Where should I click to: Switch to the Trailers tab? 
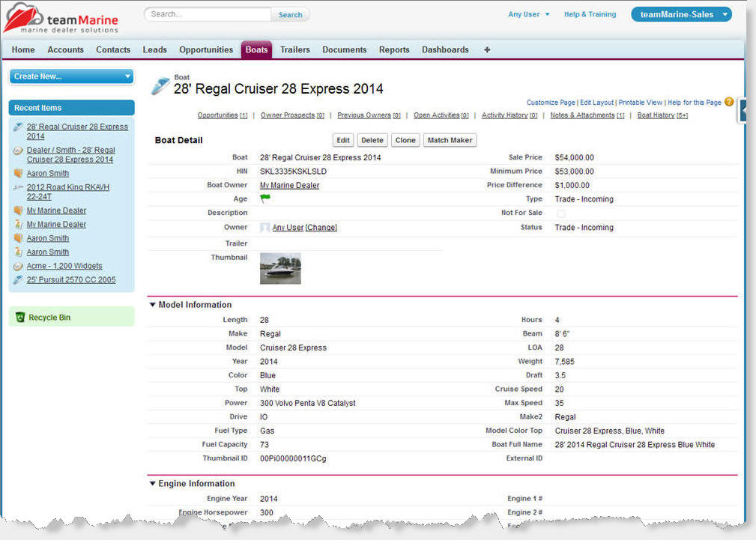pos(294,50)
